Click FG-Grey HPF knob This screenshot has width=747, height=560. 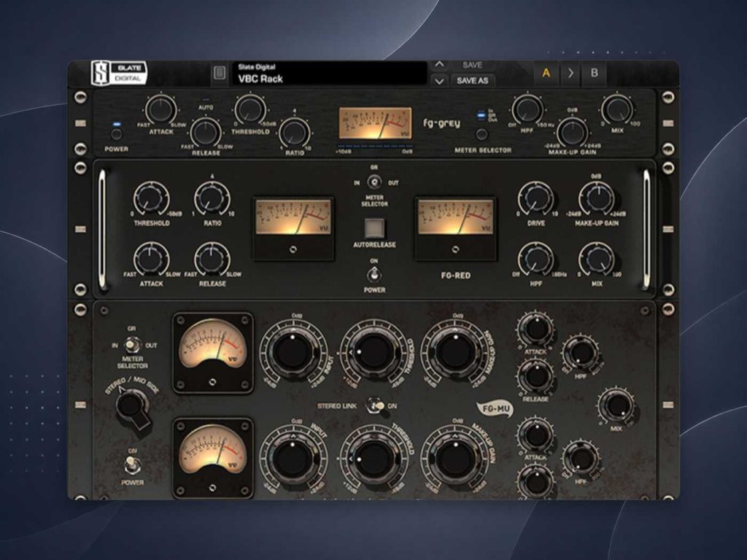point(527,109)
